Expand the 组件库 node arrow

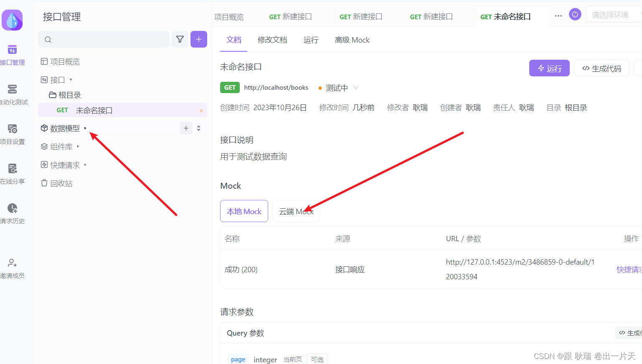(78, 147)
